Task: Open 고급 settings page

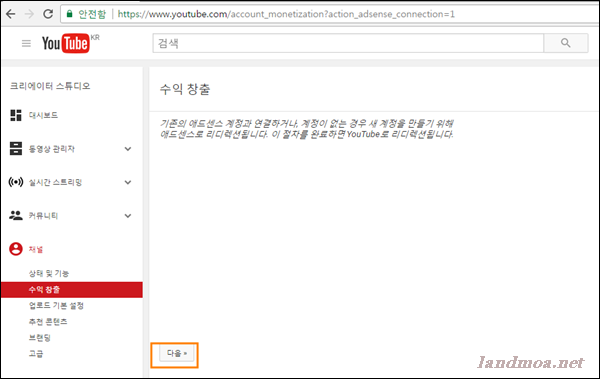Action: pyautogui.click(x=36, y=353)
